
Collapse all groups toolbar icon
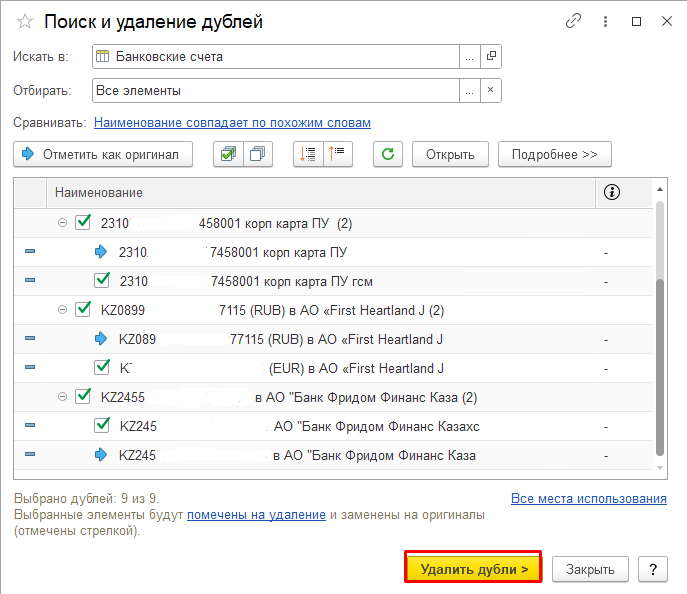pos(337,155)
